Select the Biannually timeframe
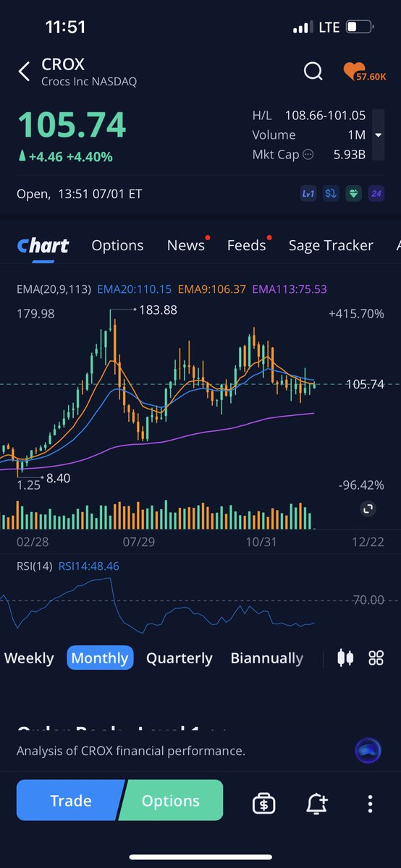This screenshot has width=401, height=868. 267,658
